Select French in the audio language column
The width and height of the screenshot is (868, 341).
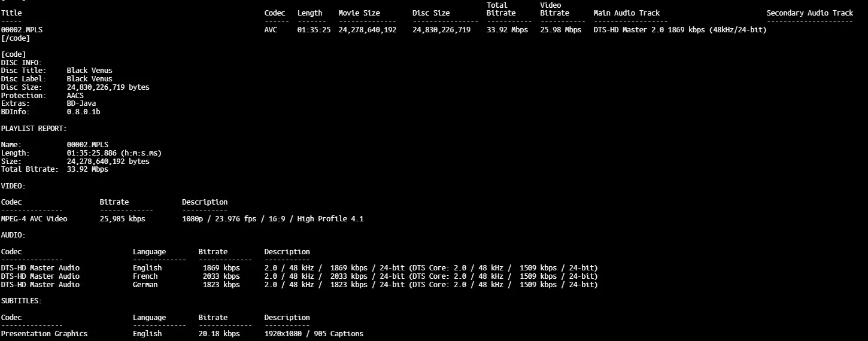click(145, 276)
